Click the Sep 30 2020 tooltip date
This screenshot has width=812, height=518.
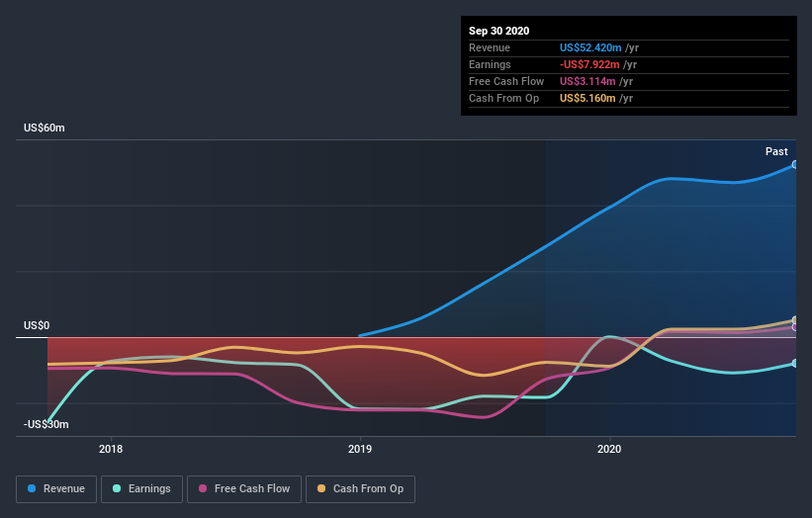tap(498, 31)
